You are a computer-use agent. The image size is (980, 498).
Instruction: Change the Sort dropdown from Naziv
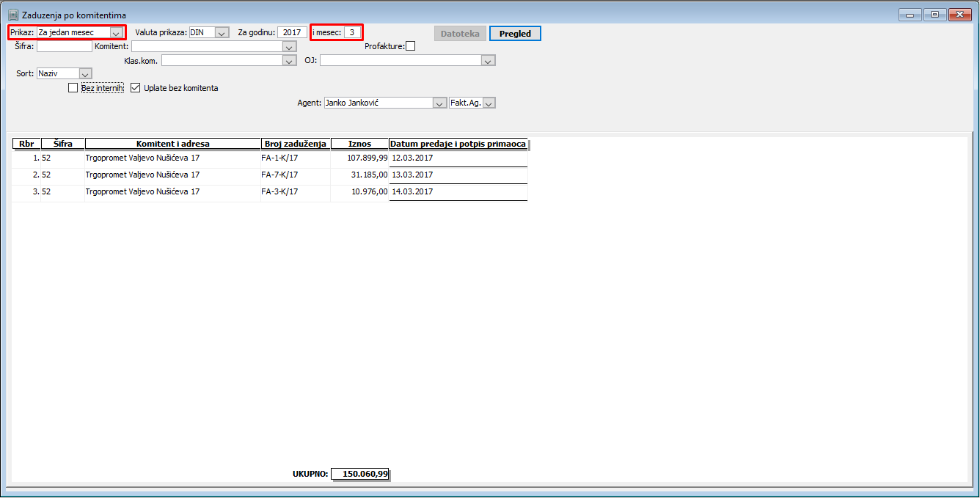point(85,74)
